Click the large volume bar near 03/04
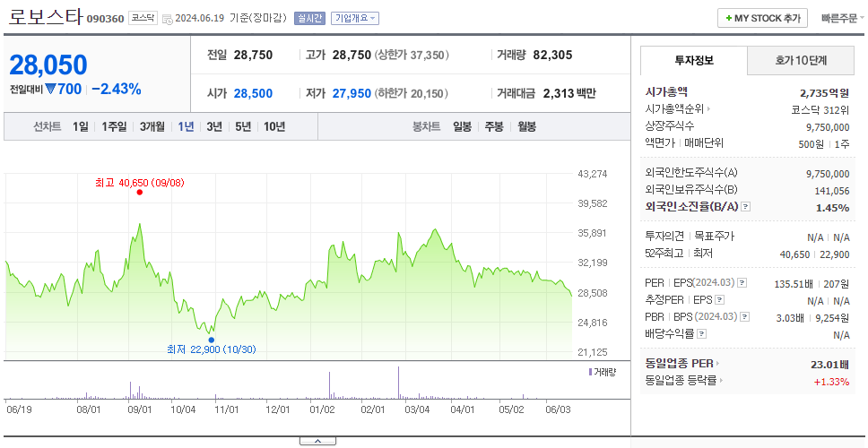This screenshot has height=448, width=868. pos(398,382)
